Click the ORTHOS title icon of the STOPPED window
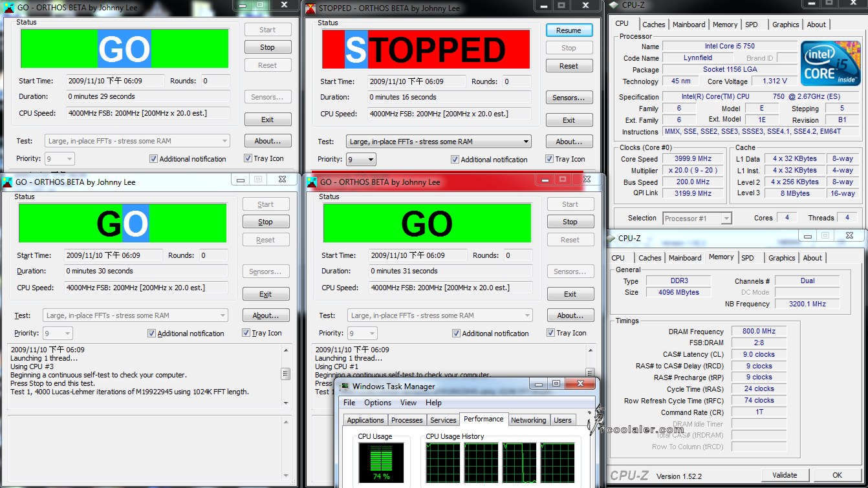 coord(310,8)
